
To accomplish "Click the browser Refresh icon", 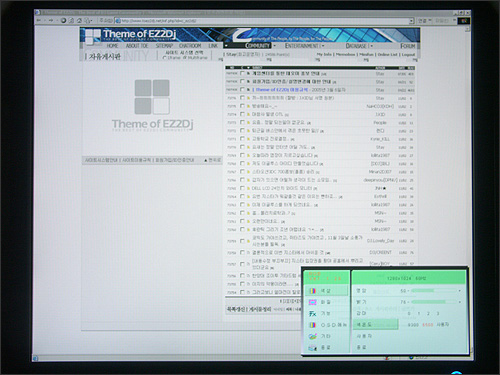I will (71, 20).
